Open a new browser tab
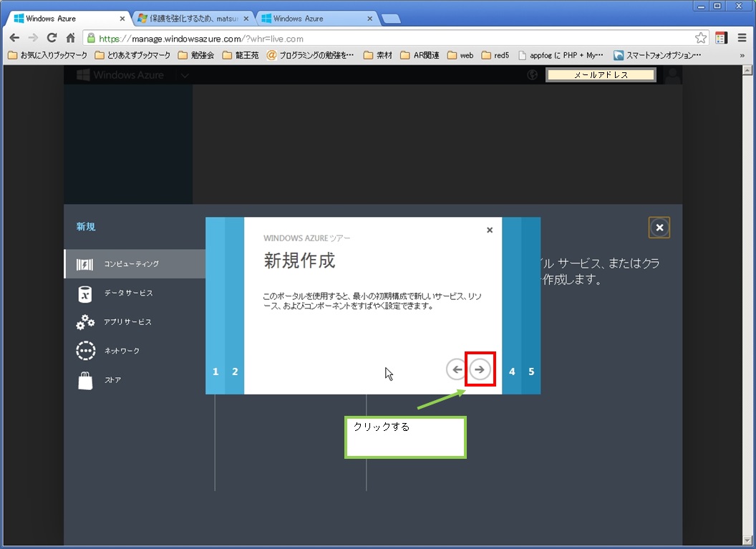The height and width of the screenshot is (549, 756). click(391, 19)
